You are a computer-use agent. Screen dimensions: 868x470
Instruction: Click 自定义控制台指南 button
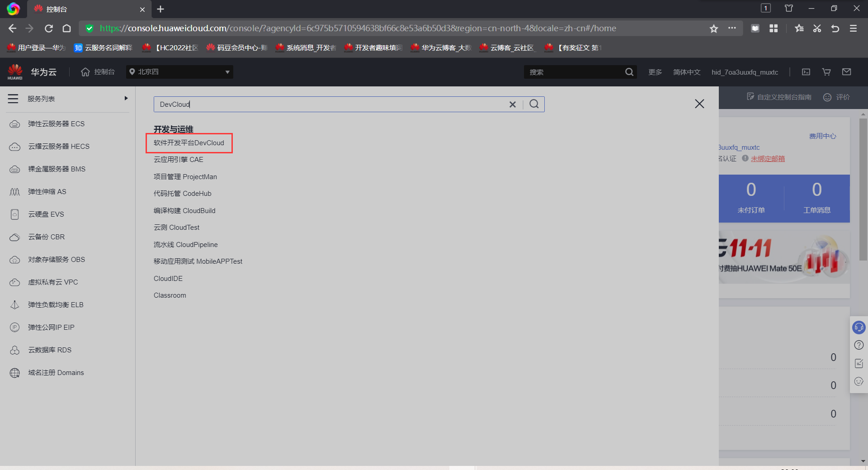pyautogui.click(x=779, y=97)
